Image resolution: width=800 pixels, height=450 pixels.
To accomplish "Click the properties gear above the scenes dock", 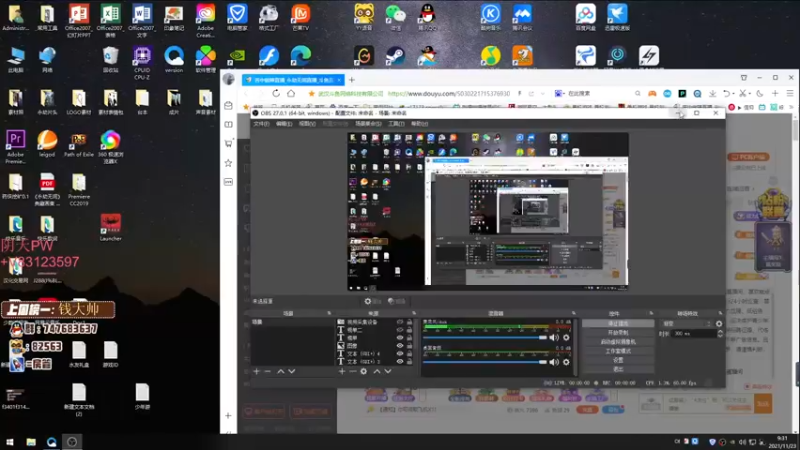I will point(372,302).
